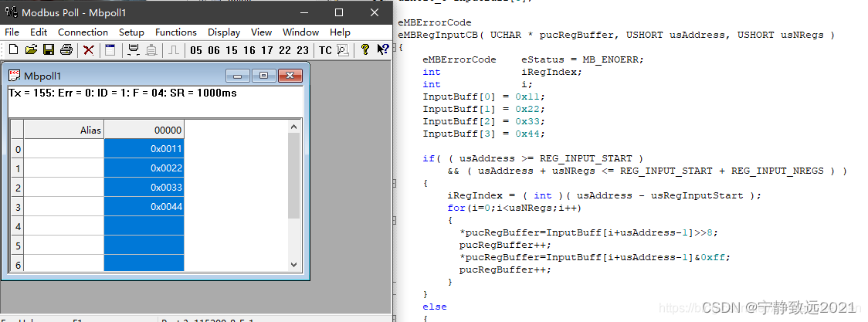The height and width of the screenshot is (322, 868).
Task: Click the Connect network icon
Action: coord(134,49)
